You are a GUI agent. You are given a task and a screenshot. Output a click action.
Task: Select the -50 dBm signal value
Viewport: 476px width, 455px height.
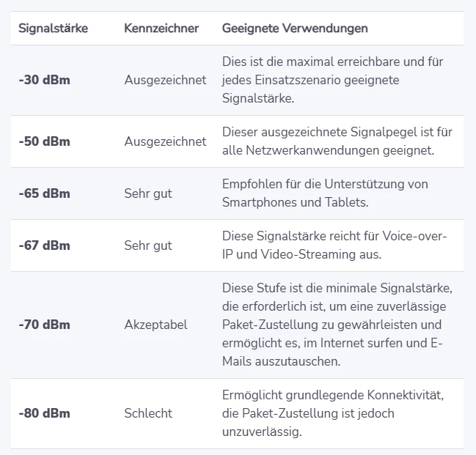pos(44,141)
